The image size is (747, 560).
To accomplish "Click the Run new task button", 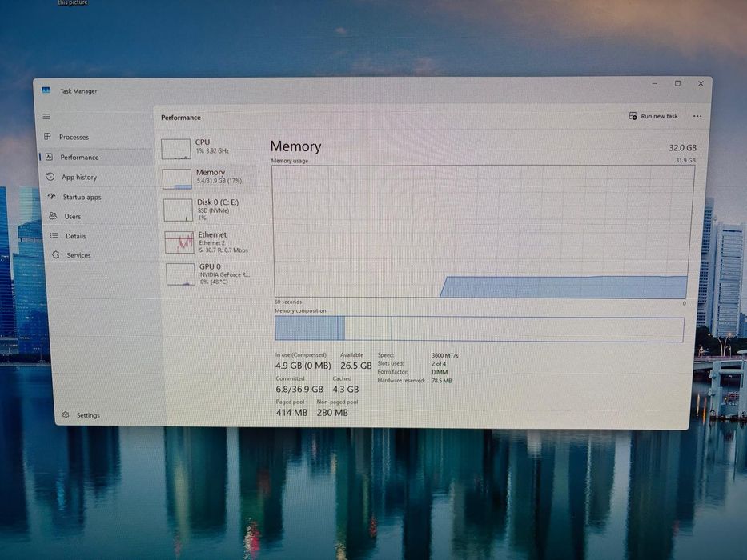I will click(653, 116).
